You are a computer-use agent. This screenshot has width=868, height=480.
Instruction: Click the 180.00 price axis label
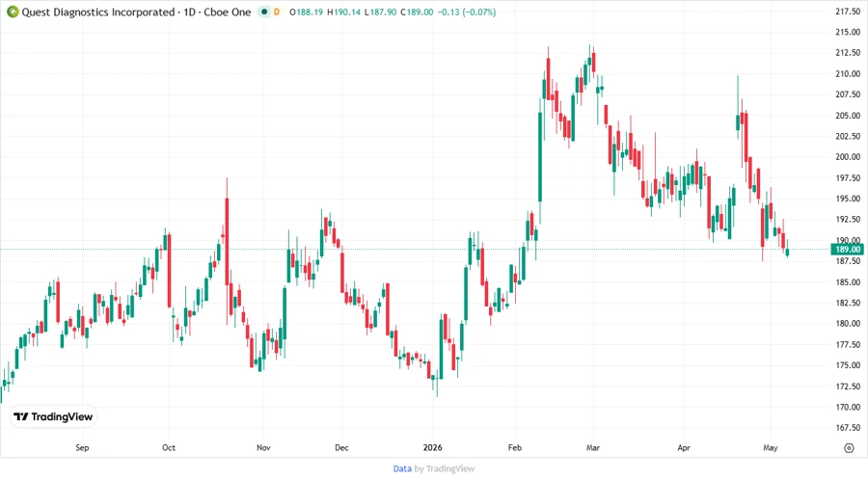[x=848, y=324]
